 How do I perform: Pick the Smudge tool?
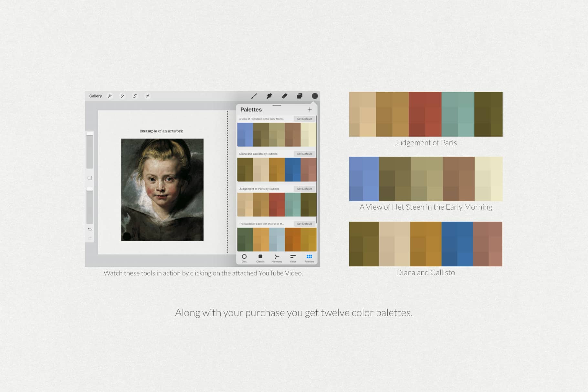[269, 96]
